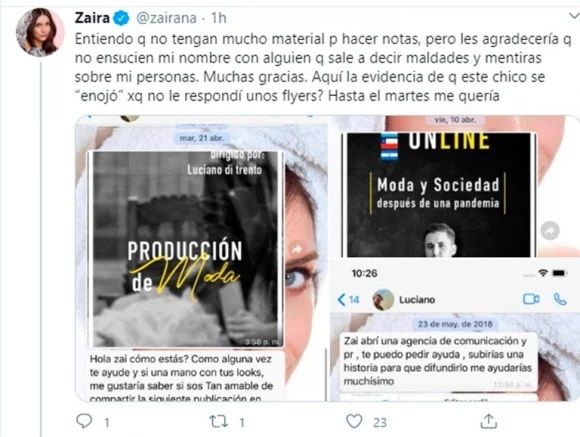Open the 1h tweet timestamp

(219, 18)
